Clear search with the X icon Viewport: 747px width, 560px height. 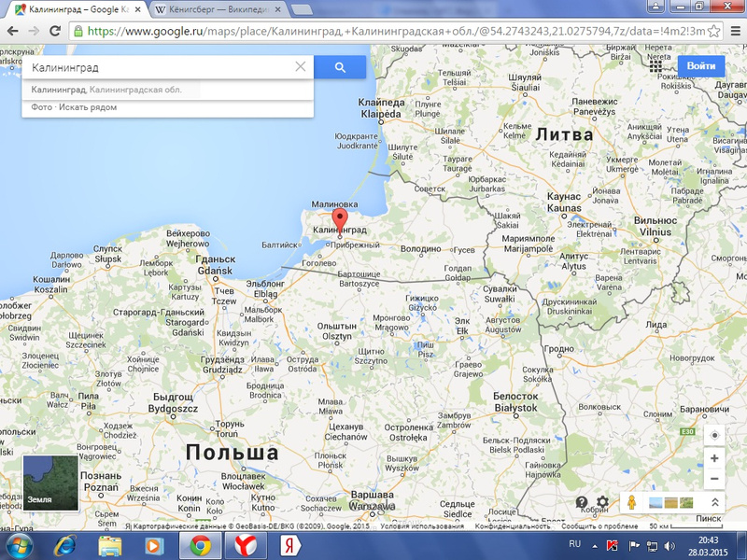coord(301,66)
